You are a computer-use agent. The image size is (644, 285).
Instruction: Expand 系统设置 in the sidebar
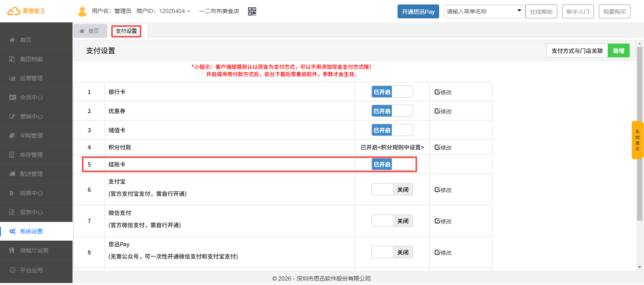(x=31, y=231)
